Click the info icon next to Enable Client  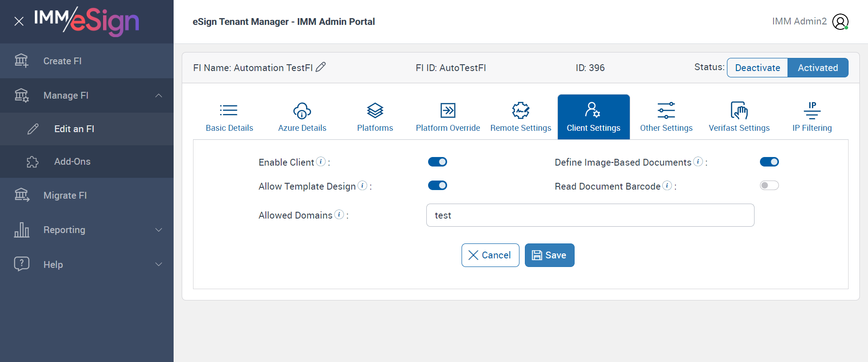(321, 162)
